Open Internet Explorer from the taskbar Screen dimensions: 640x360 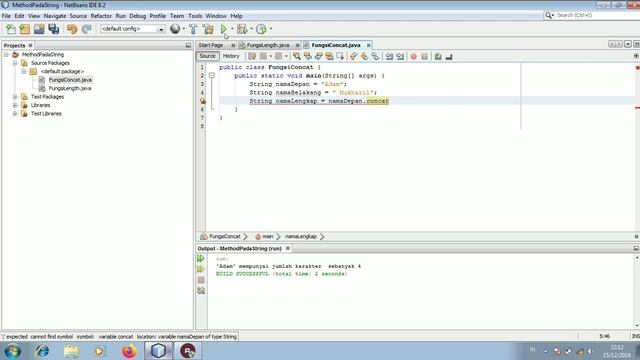pos(42,351)
